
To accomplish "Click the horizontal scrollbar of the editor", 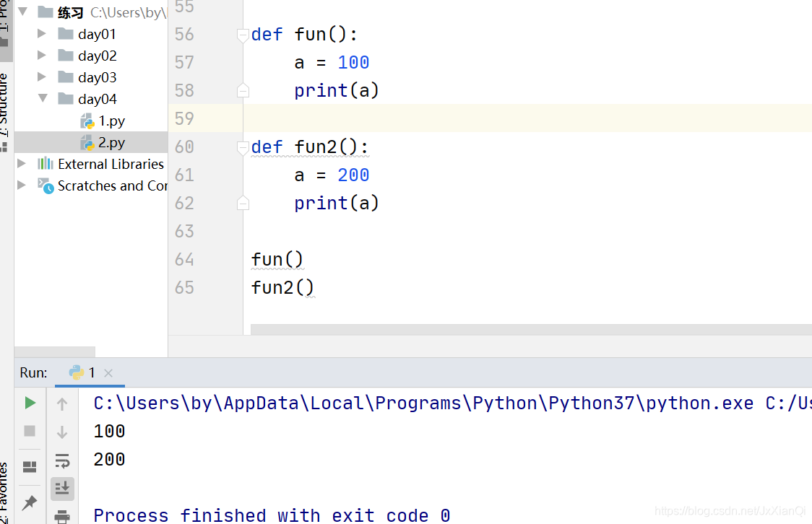I will click(x=531, y=330).
